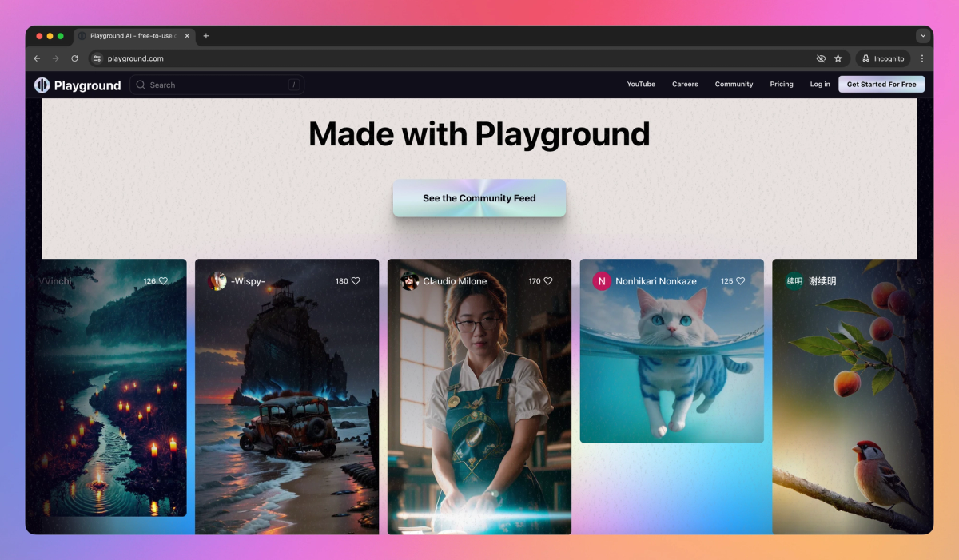Screen dimensions: 959x560
Task: Click the macOS green fullscreen window button
Action: click(x=61, y=36)
